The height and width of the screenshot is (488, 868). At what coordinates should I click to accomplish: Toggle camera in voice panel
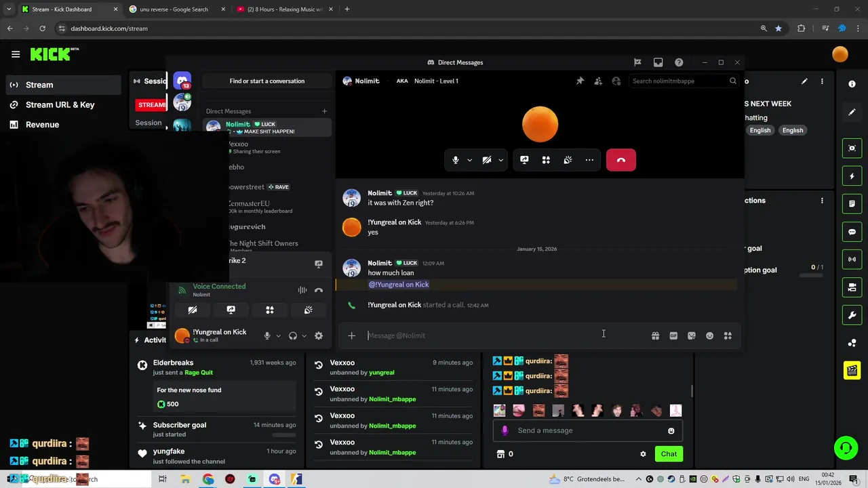[x=193, y=310]
